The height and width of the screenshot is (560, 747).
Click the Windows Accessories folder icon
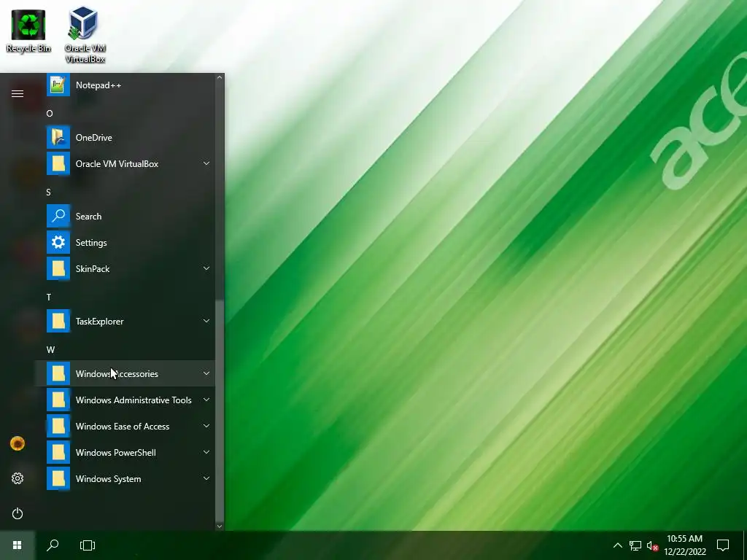(58, 374)
